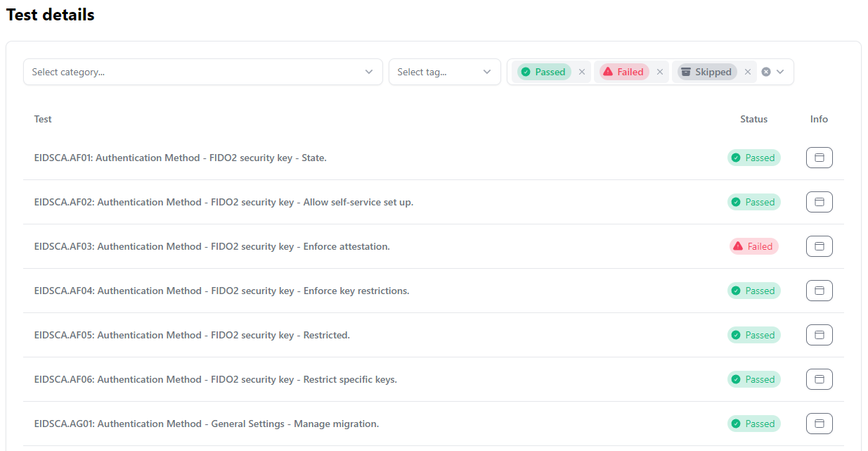This screenshot has width=868, height=451.
Task: Click Passed badge for EIDSCA.AG01
Action: click(753, 424)
